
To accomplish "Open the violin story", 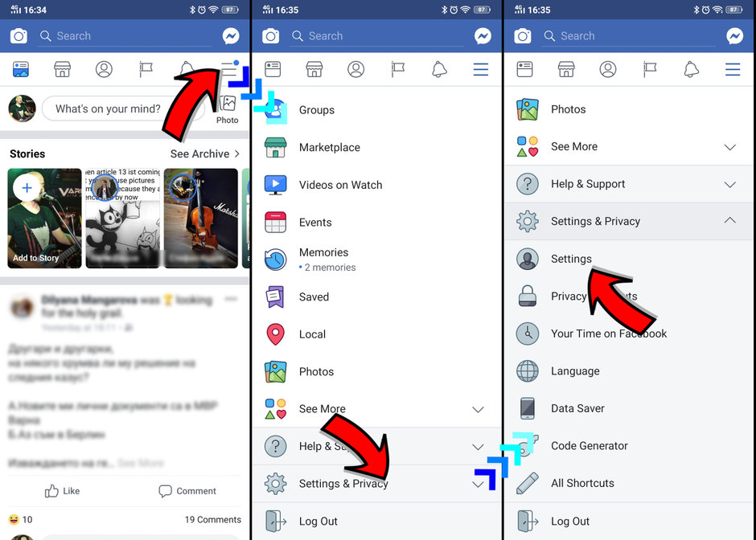I will click(201, 219).
